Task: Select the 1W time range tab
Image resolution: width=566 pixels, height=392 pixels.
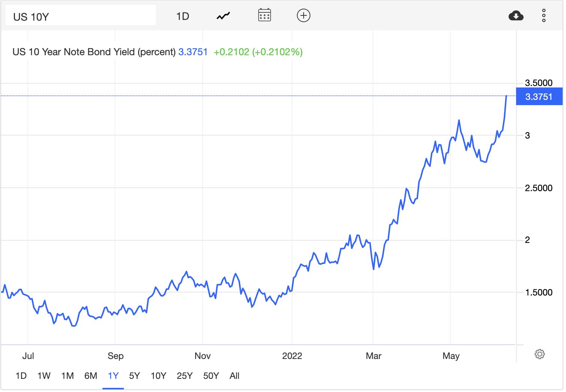Action: [44, 376]
